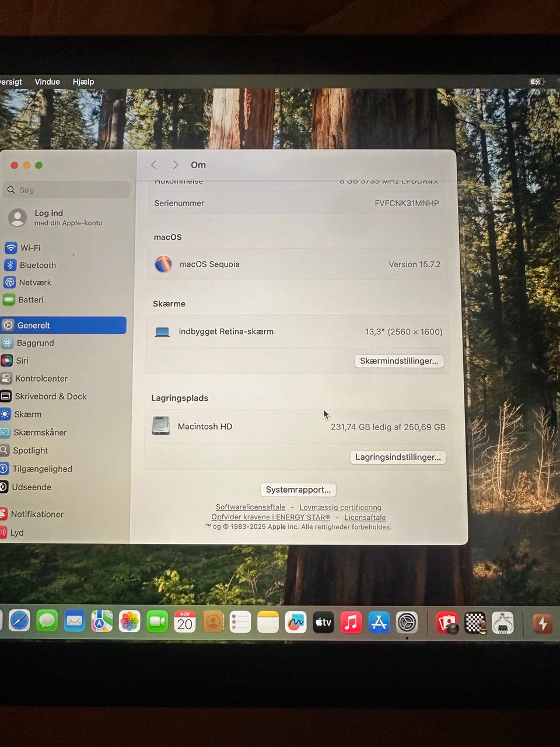Open Systemrapport...
Image resolution: width=560 pixels, height=747 pixels.
pyautogui.click(x=298, y=490)
